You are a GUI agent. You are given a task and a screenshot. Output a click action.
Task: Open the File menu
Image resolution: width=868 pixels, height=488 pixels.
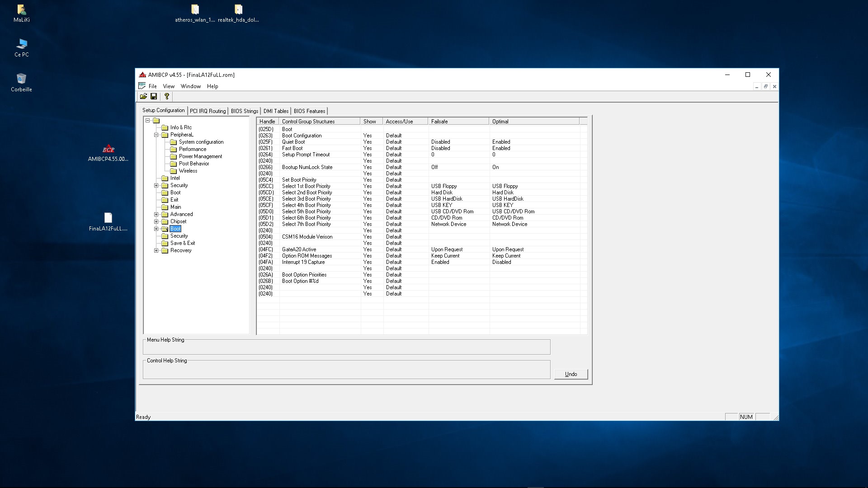153,86
